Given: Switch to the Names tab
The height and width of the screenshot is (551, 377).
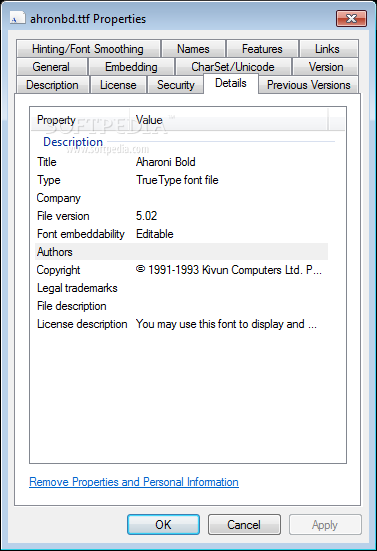Looking at the screenshot, I should click(x=193, y=48).
